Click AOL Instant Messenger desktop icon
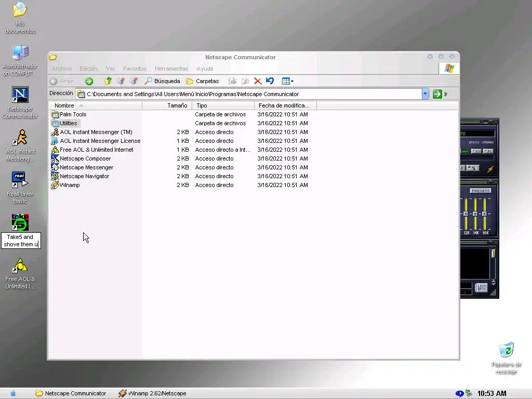Image resolution: width=532 pixels, height=399 pixels. coord(20,145)
